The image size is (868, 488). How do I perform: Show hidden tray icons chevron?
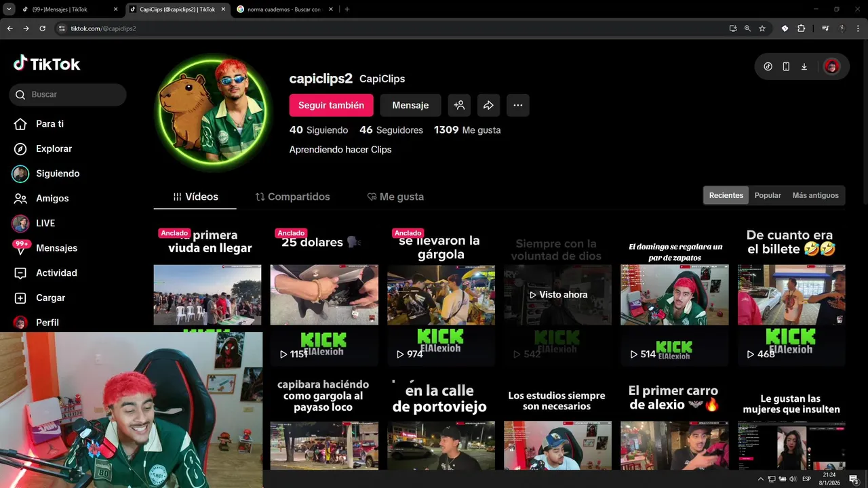(760, 479)
